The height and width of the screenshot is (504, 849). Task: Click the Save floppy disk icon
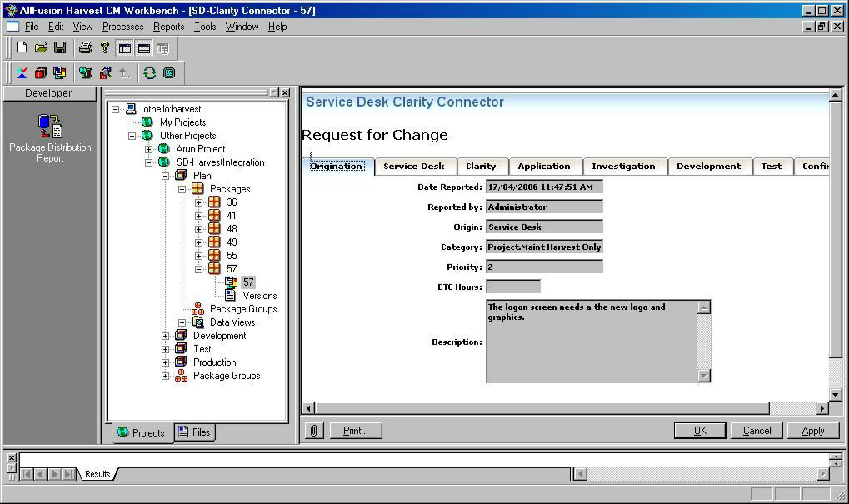59,48
